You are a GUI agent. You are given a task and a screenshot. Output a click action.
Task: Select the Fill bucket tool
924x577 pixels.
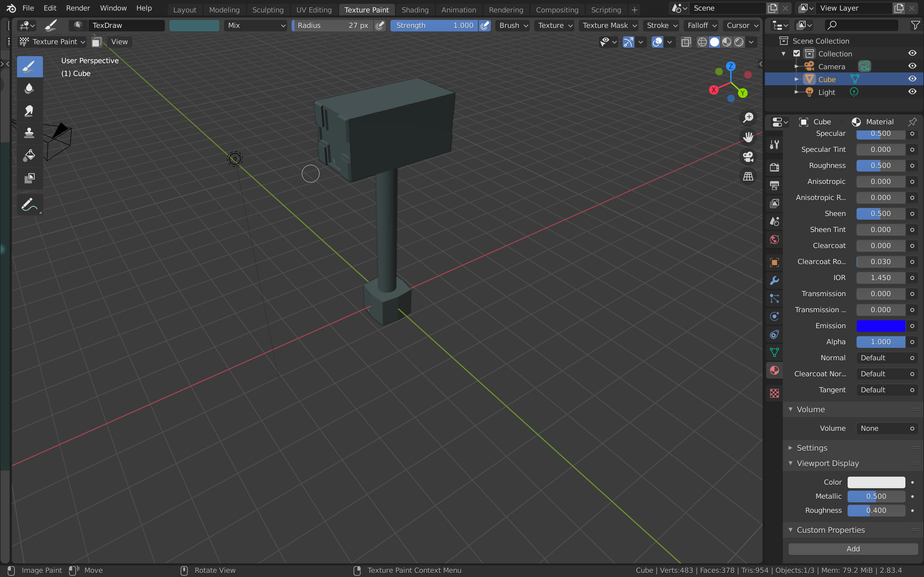tap(30, 155)
